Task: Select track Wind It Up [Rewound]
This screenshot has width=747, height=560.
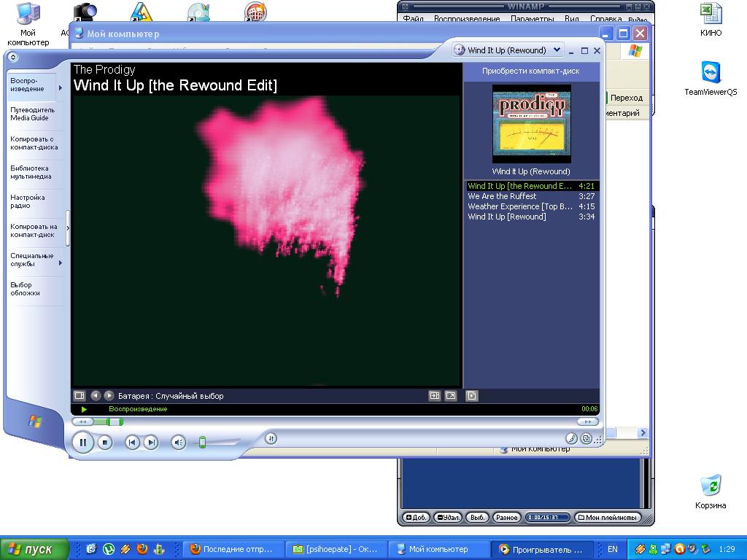Action: 531,217
